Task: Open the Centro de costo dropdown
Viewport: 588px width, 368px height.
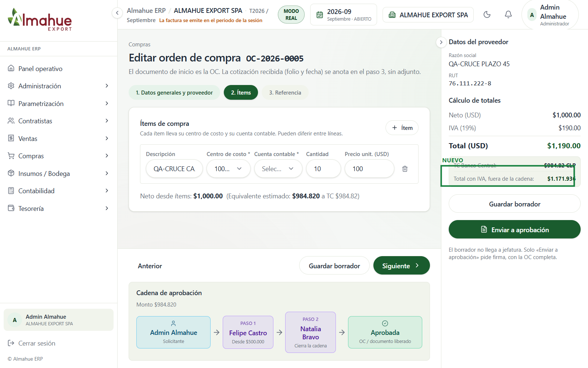Action: (228, 169)
